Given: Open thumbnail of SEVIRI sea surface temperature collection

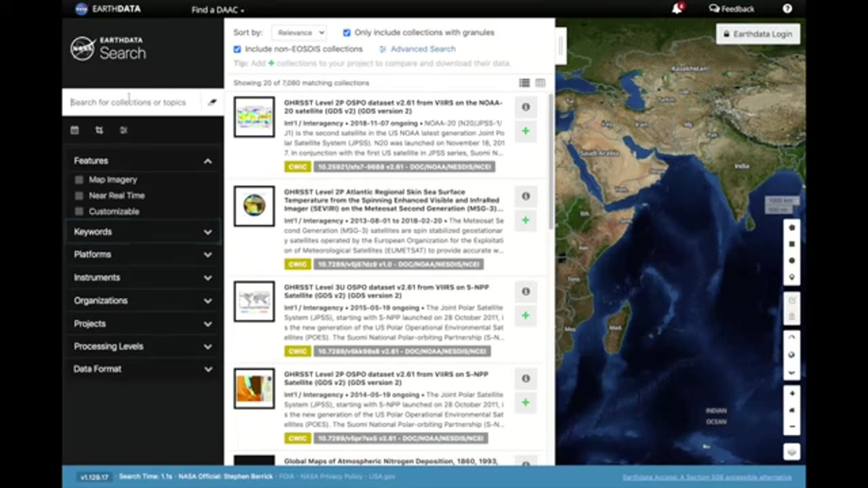Looking at the screenshot, I should [x=254, y=206].
